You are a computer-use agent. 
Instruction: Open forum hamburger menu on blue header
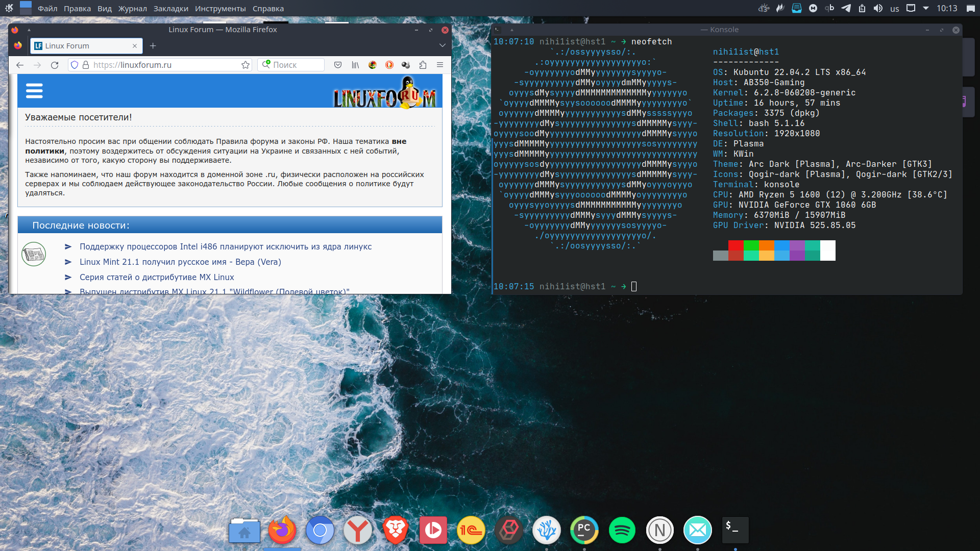coord(34,91)
